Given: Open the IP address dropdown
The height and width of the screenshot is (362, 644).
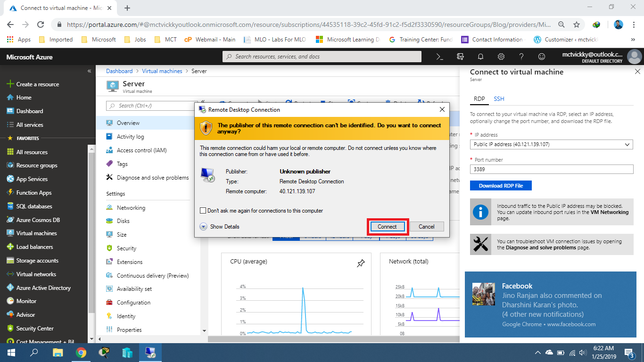Looking at the screenshot, I should [552, 144].
